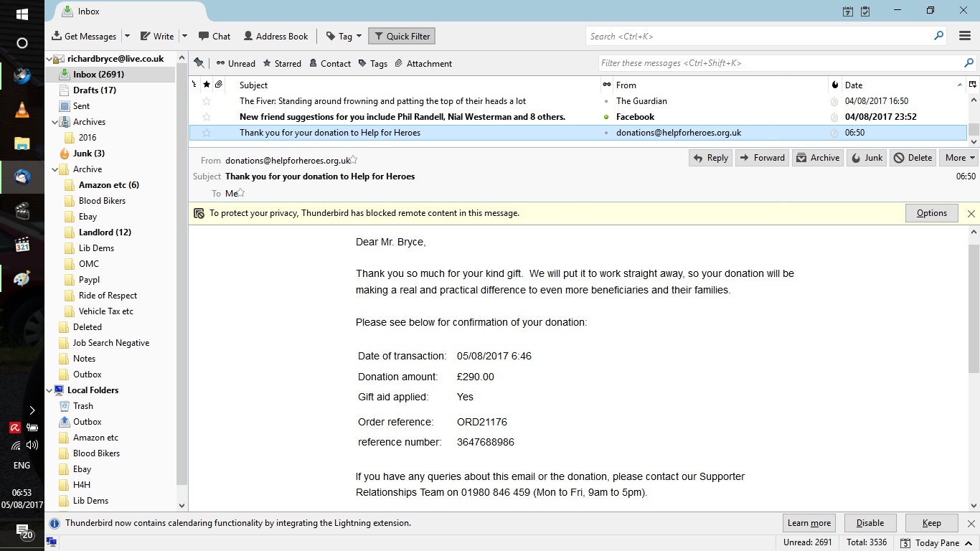Open the Sent folder

pos(81,106)
